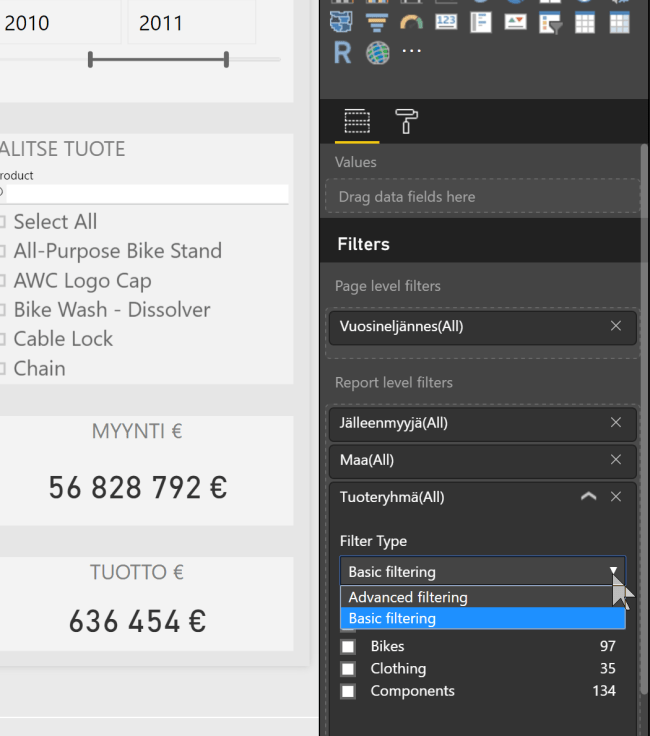Collapse the Tuoteryhmä filter card

click(x=589, y=497)
